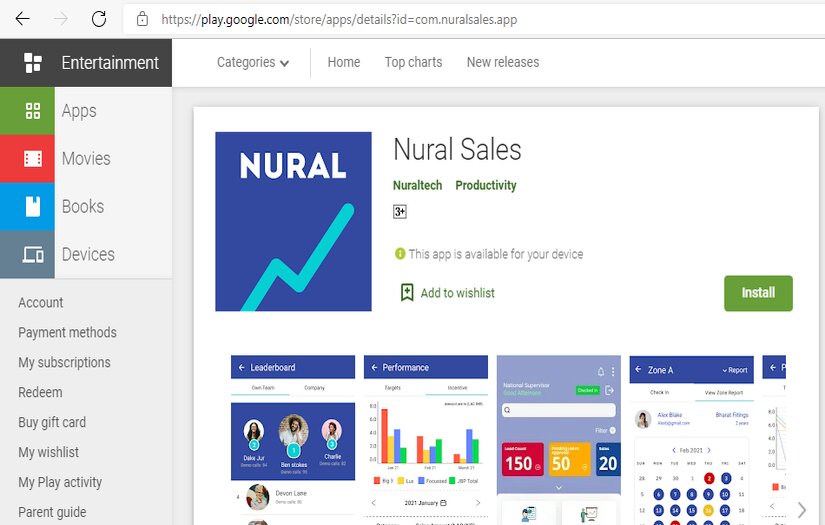825x525 pixels.
Task: Click 'This app is available for your device' text
Action: [496, 254]
